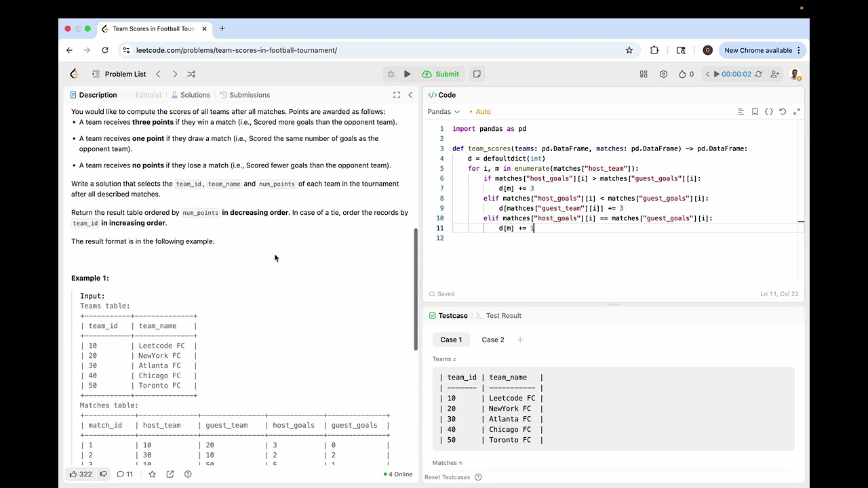Viewport: 868px width, 488px height.
Task: Select the Team Scores in Football tab
Action: coord(153,28)
